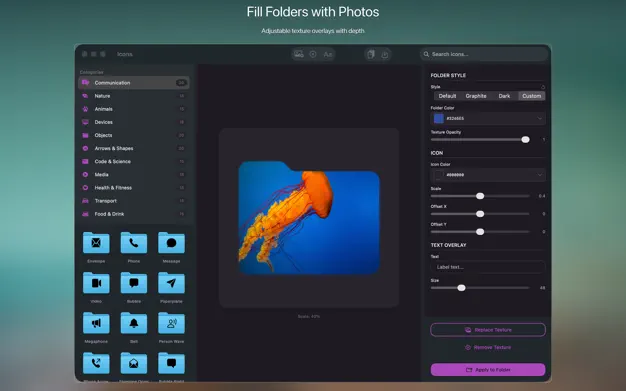Open the Objects category

coord(134,135)
